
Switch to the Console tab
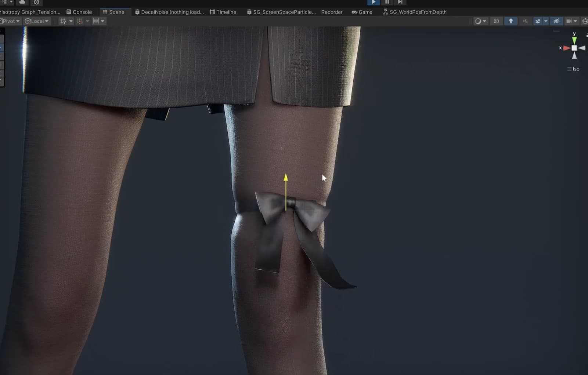79,12
